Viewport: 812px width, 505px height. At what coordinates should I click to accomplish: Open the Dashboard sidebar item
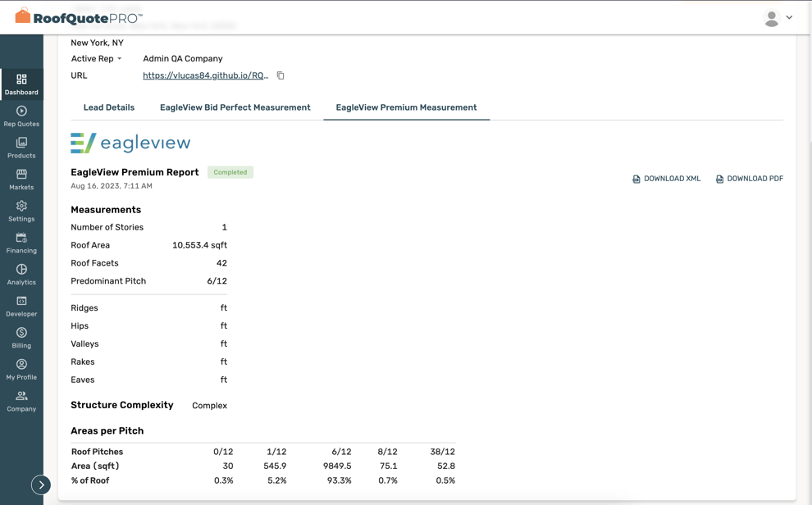21,84
